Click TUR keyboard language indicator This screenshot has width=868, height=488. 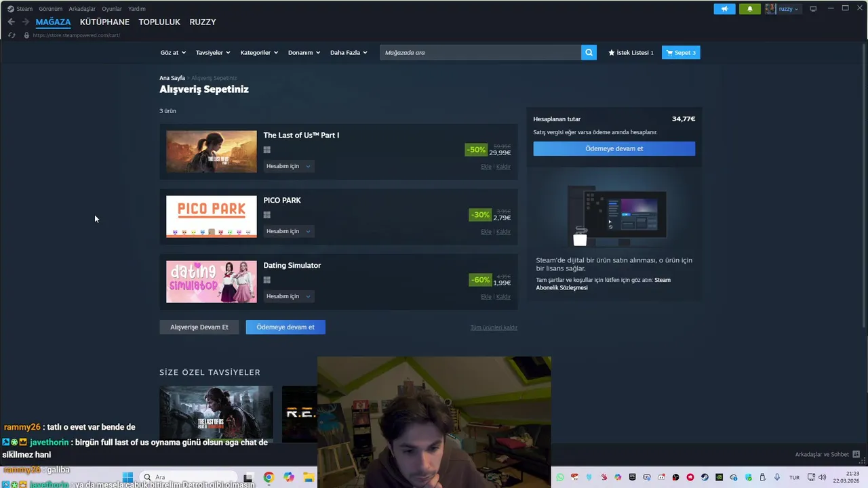pyautogui.click(x=794, y=477)
